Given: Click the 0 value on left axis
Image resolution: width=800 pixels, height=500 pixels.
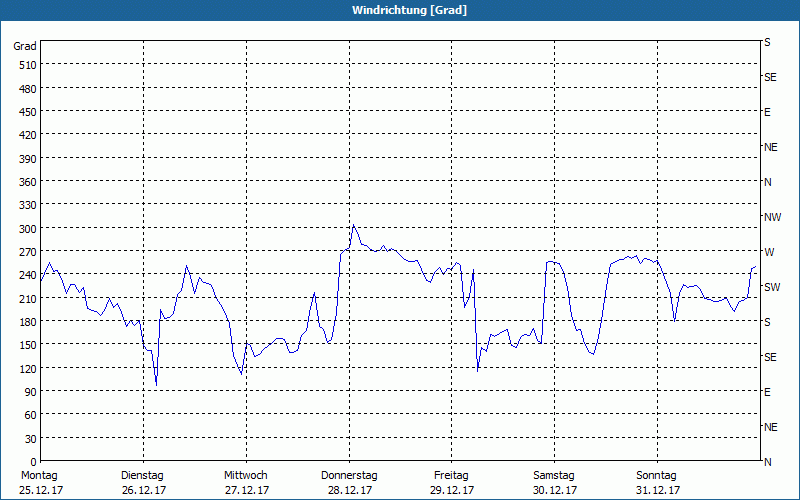Looking at the screenshot, I should pyautogui.click(x=34, y=462).
